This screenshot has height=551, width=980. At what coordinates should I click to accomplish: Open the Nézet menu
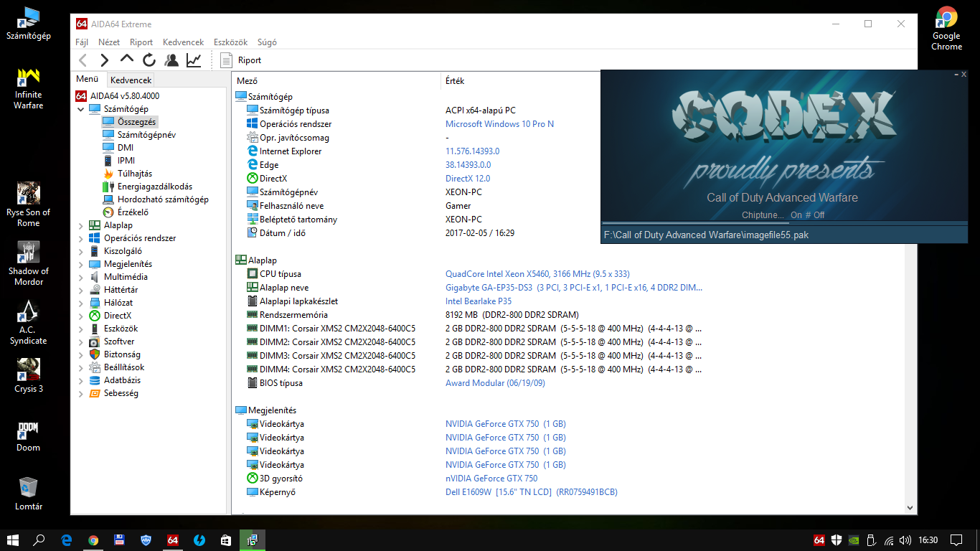[x=109, y=42]
